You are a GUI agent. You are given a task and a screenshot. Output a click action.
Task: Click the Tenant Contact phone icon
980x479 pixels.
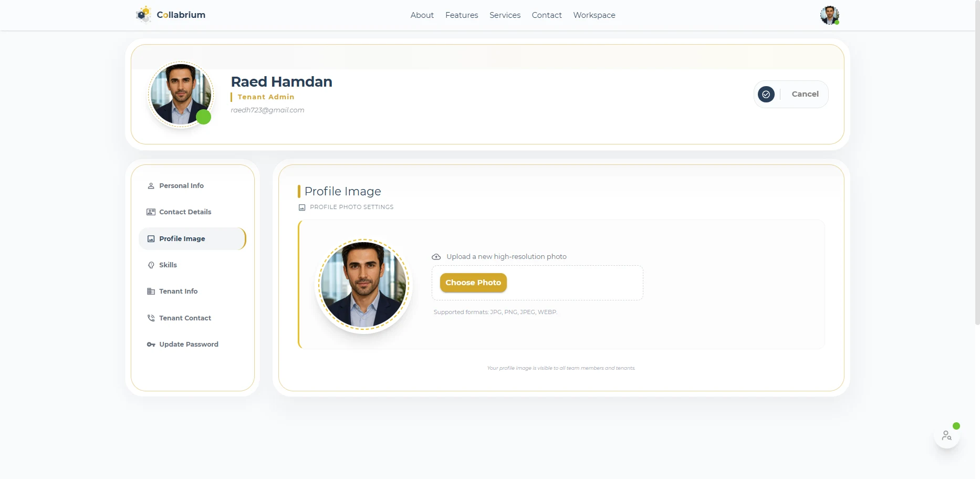[151, 318]
